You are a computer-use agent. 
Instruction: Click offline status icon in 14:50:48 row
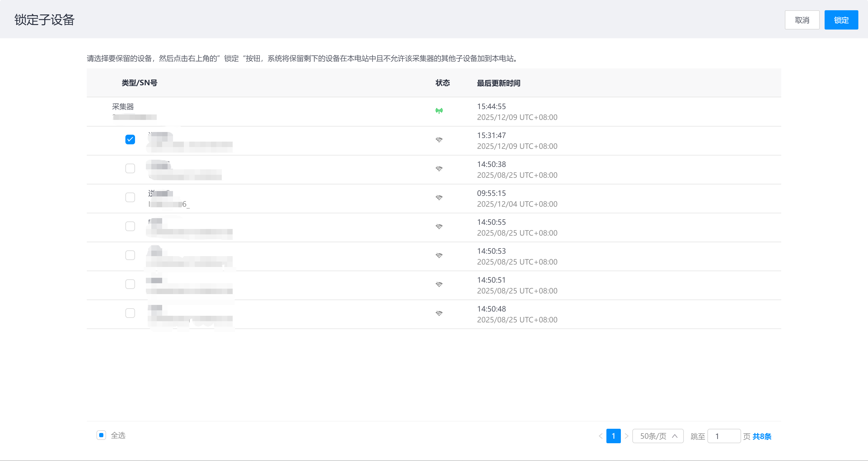coord(439,313)
